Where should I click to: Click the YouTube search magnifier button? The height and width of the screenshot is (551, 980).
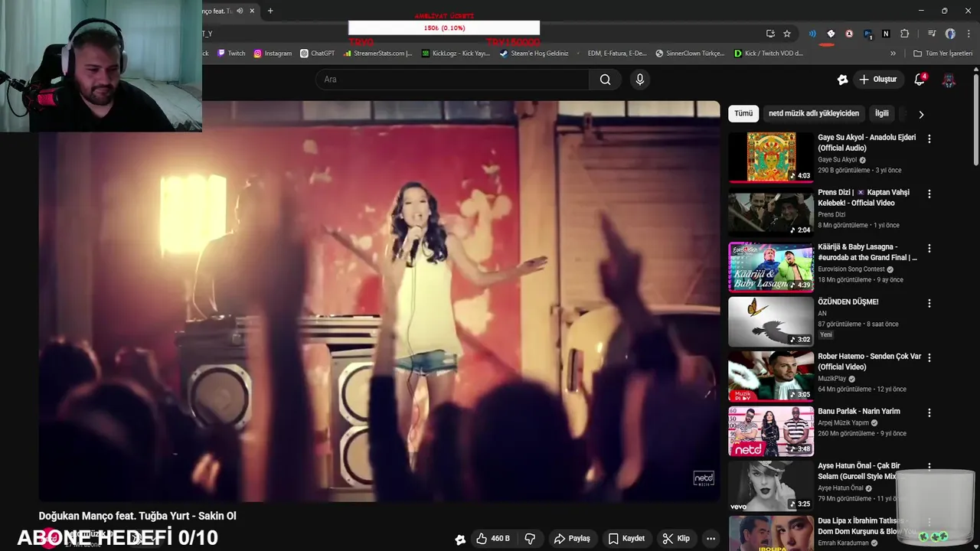(605, 80)
